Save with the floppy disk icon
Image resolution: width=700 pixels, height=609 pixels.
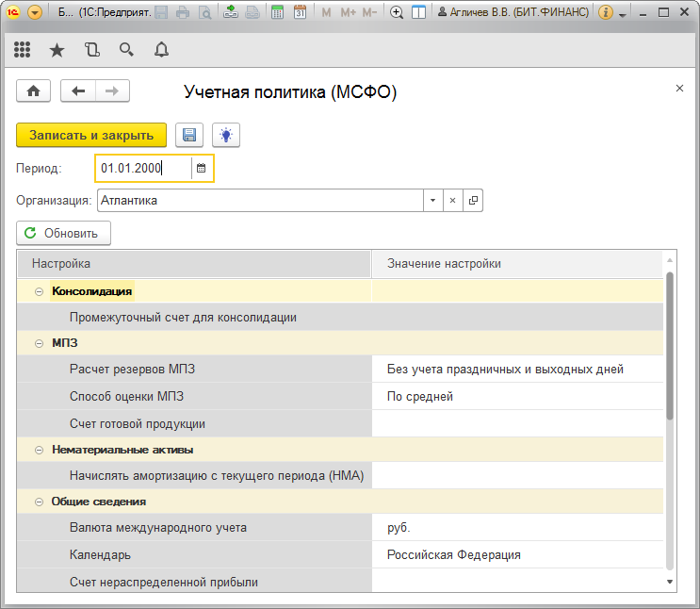point(189,135)
